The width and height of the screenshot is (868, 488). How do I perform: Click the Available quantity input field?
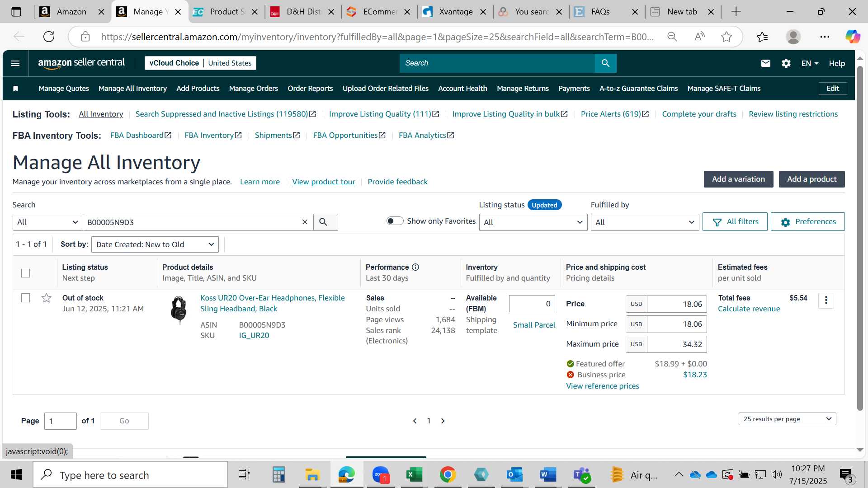pos(532,304)
